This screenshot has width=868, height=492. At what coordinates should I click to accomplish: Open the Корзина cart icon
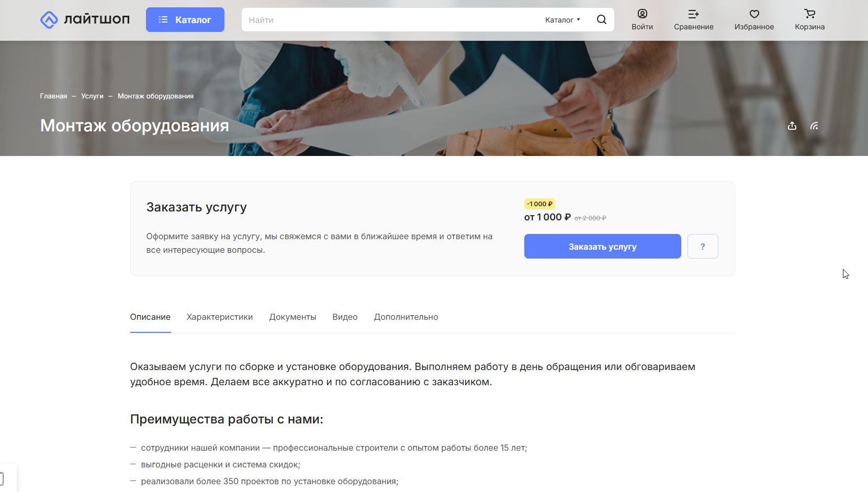[x=809, y=20]
